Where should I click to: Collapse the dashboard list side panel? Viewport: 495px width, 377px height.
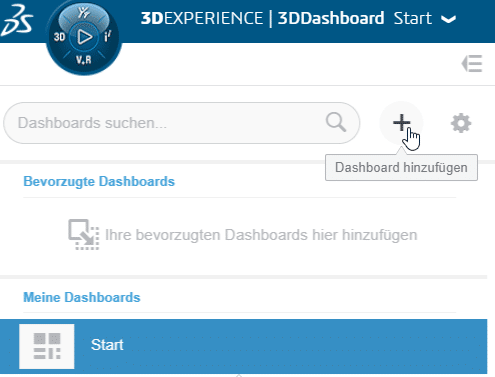tap(472, 63)
